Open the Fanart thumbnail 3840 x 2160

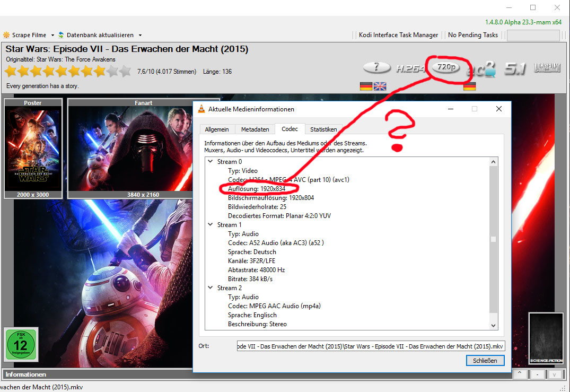pos(130,149)
